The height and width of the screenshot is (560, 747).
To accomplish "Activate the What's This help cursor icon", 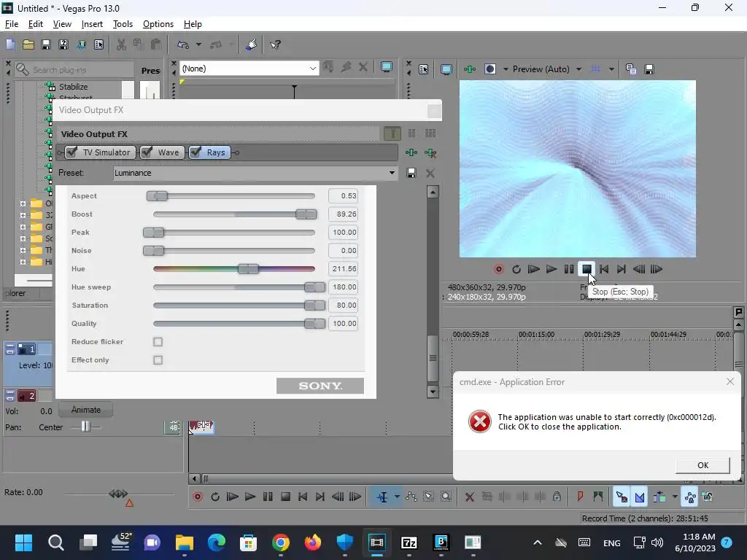I will point(275,44).
